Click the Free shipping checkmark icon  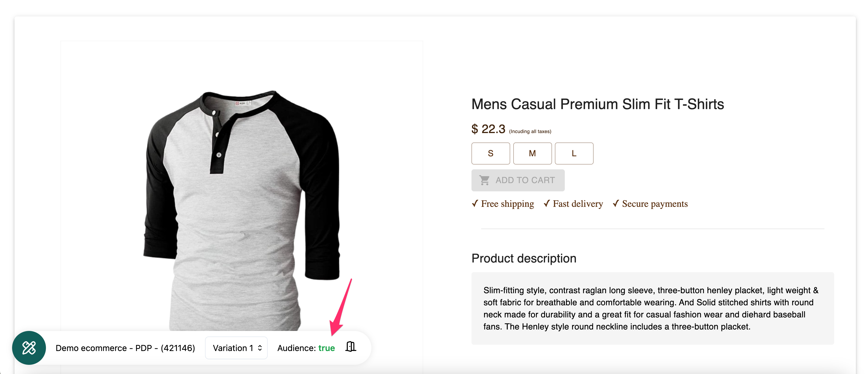pos(475,203)
